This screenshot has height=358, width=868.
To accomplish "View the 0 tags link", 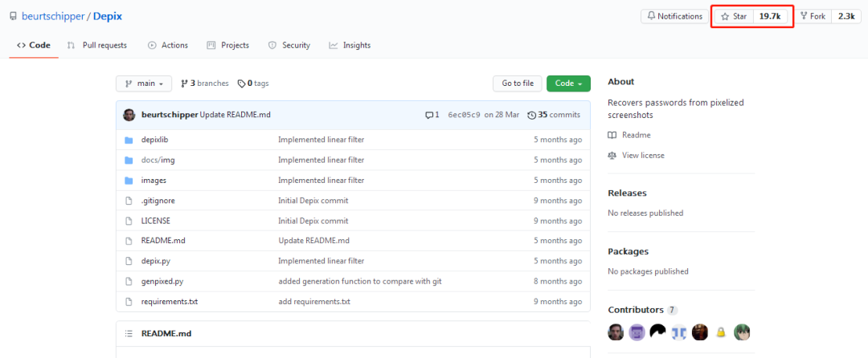I will click(253, 83).
